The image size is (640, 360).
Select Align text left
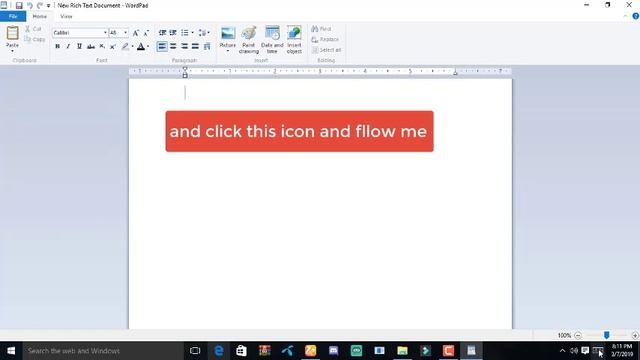pos(162,47)
